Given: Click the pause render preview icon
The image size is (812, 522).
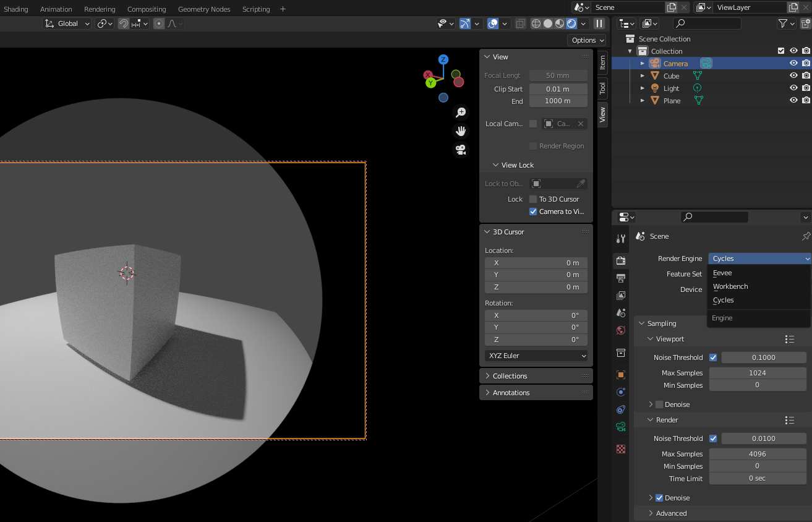Looking at the screenshot, I should tap(599, 24).
